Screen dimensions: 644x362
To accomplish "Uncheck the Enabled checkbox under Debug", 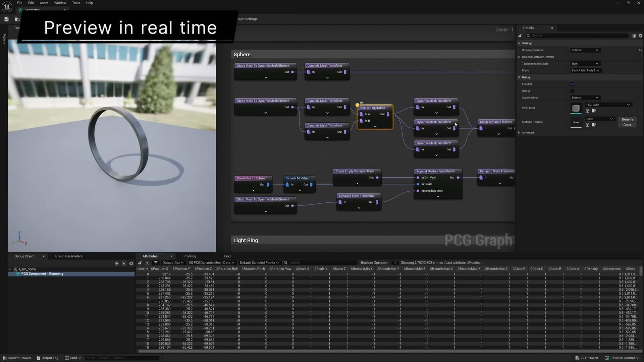I will (572, 84).
